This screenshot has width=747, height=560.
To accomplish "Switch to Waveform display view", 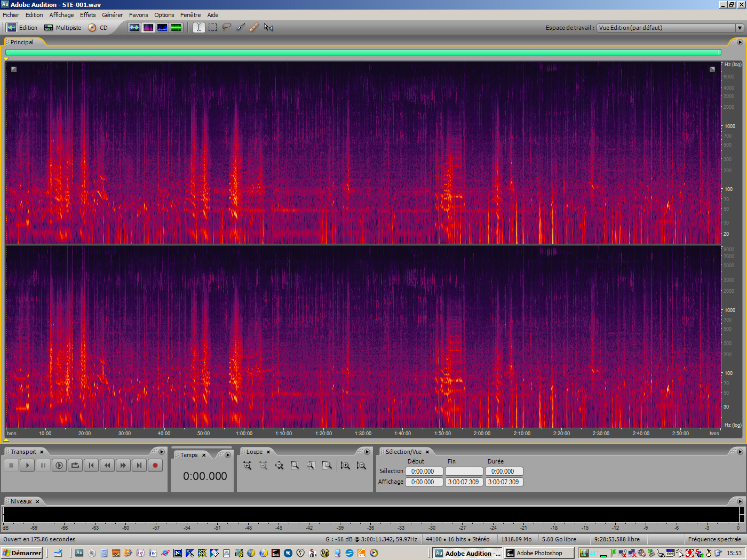I will pyautogui.click(x=134, y=27).
